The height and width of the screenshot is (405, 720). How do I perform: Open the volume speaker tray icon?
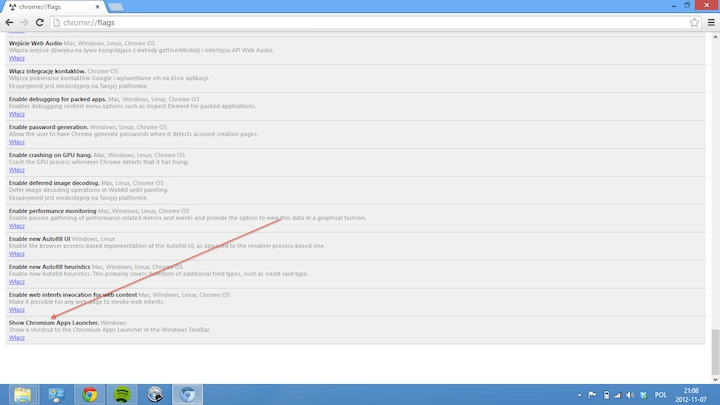pos(630,395)
